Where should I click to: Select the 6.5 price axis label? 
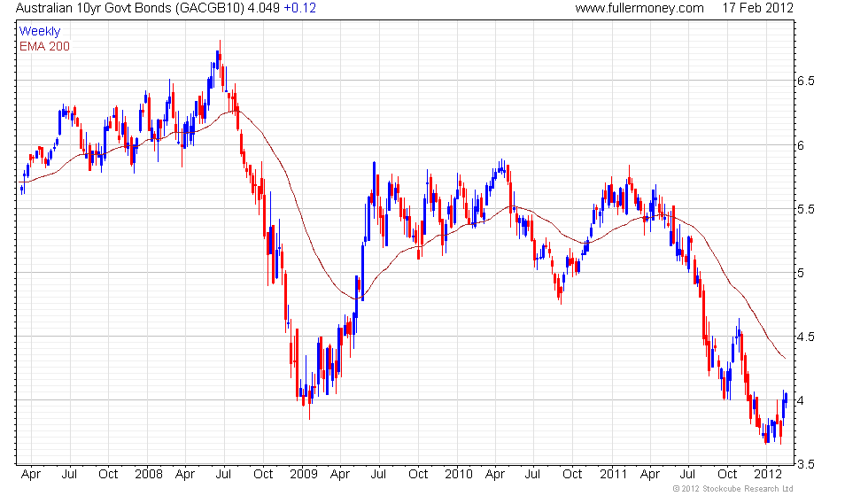click(x=805, y=81)
